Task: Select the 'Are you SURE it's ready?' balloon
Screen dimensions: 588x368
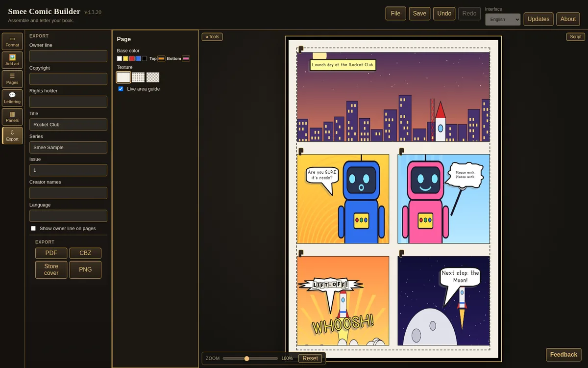Action: 322,175
